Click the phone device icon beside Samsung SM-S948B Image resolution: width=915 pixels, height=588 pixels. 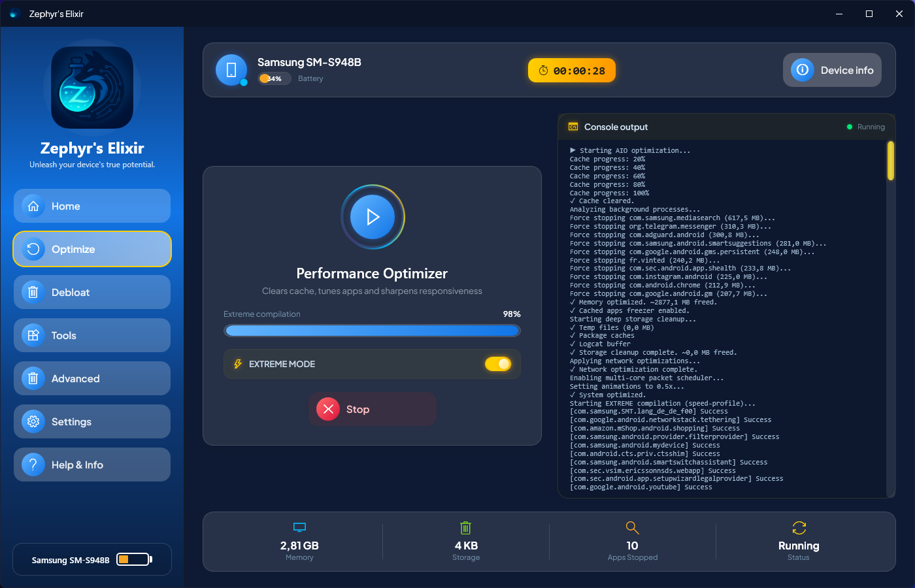231,70
